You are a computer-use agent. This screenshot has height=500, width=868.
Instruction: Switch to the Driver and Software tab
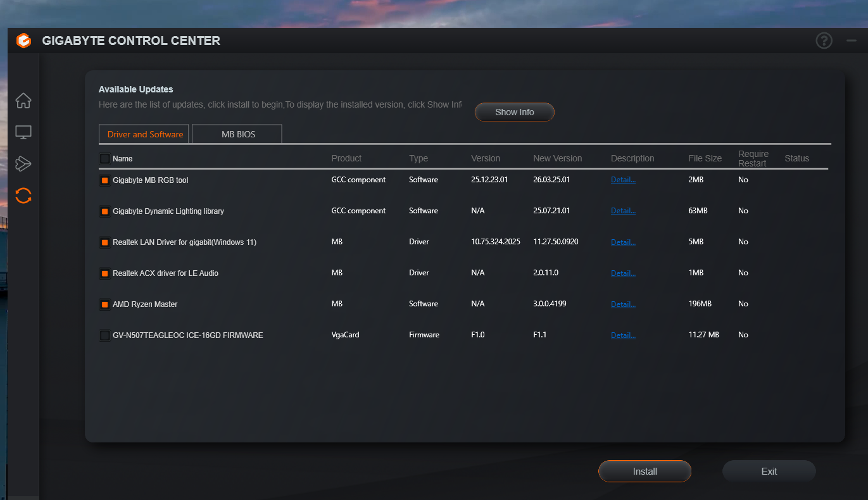[144, 134]
